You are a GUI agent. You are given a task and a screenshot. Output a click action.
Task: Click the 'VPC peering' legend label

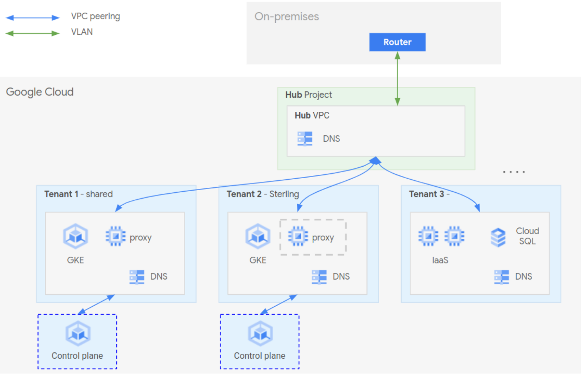coord(96,17)
